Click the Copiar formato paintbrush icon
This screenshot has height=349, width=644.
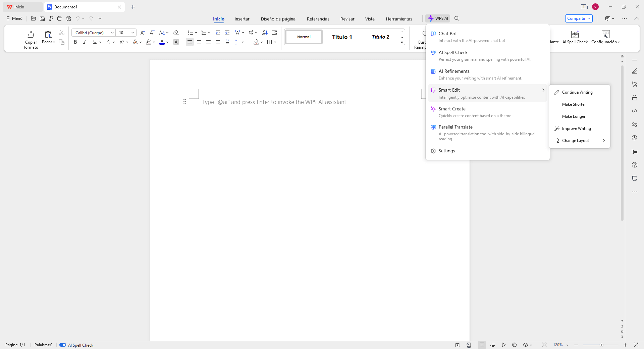[31, 35]
